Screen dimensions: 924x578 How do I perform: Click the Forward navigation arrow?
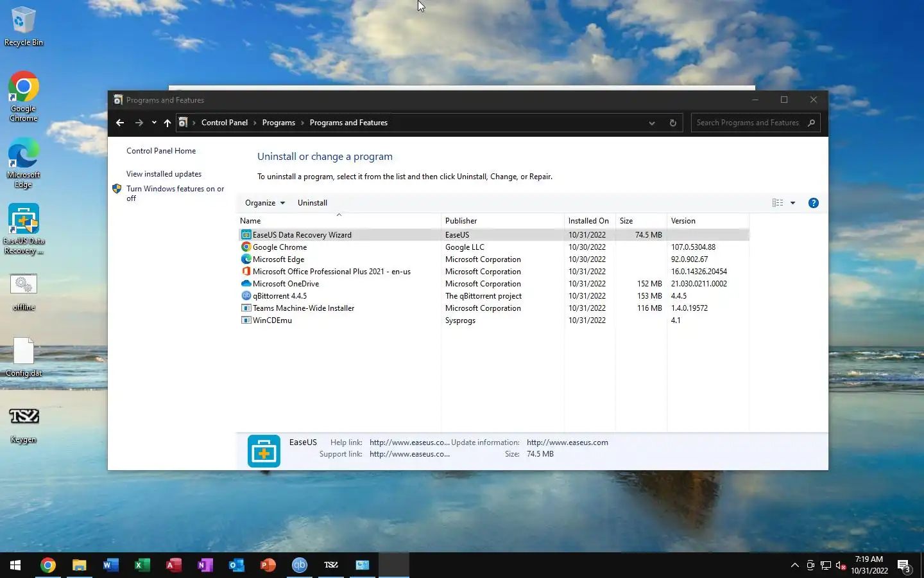point(139,123)
